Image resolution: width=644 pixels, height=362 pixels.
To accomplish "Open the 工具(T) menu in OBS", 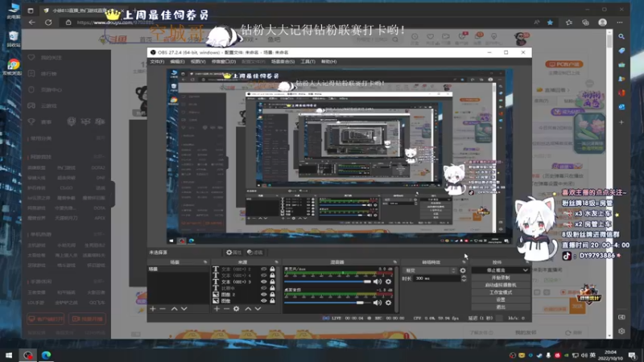I will (308, 62).
